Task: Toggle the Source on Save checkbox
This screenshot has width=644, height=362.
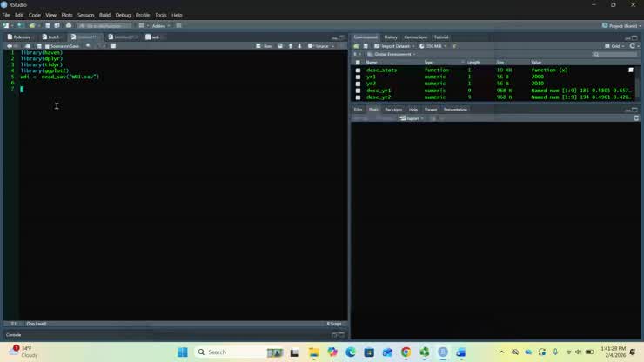Action: tap(47, 46)
